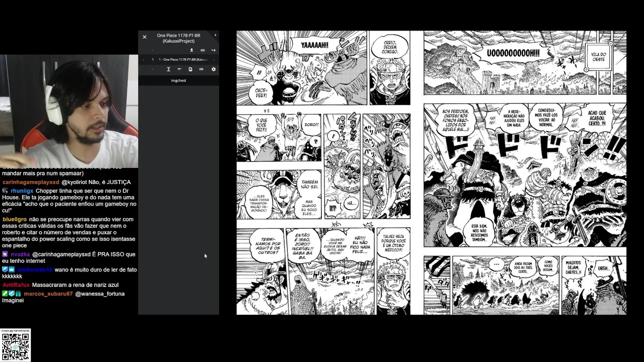Viewport: 644px width, 362px height.
Task: Click the streamer webcam overlay
Action: (69, 111)
